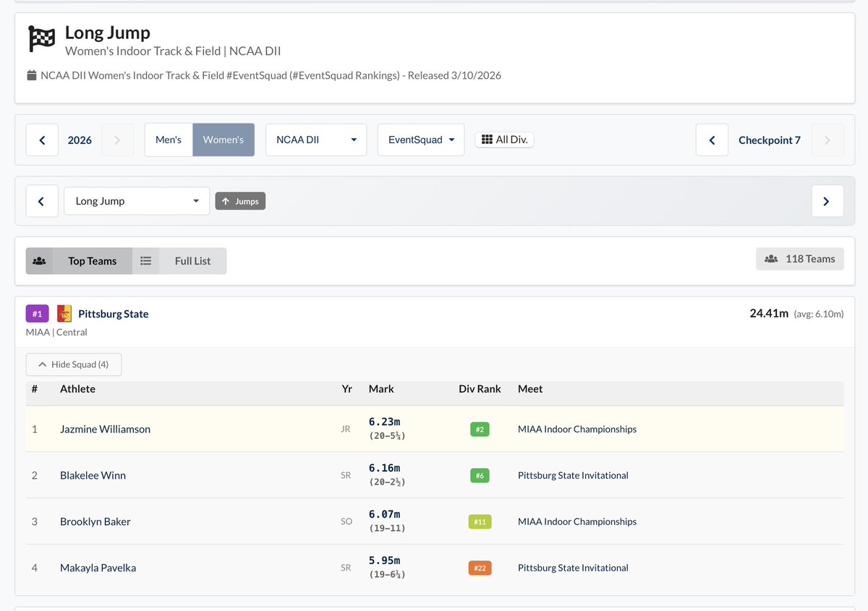868x611 pixels.
Task: Collapse squad with Hide Squad (4)
Action: (74, 364)
